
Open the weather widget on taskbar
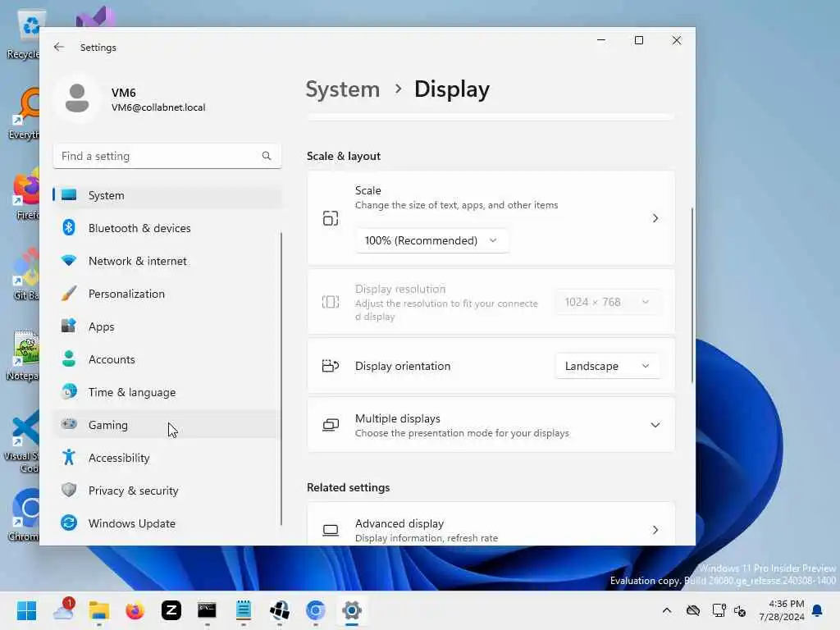[x=63, y=609]
